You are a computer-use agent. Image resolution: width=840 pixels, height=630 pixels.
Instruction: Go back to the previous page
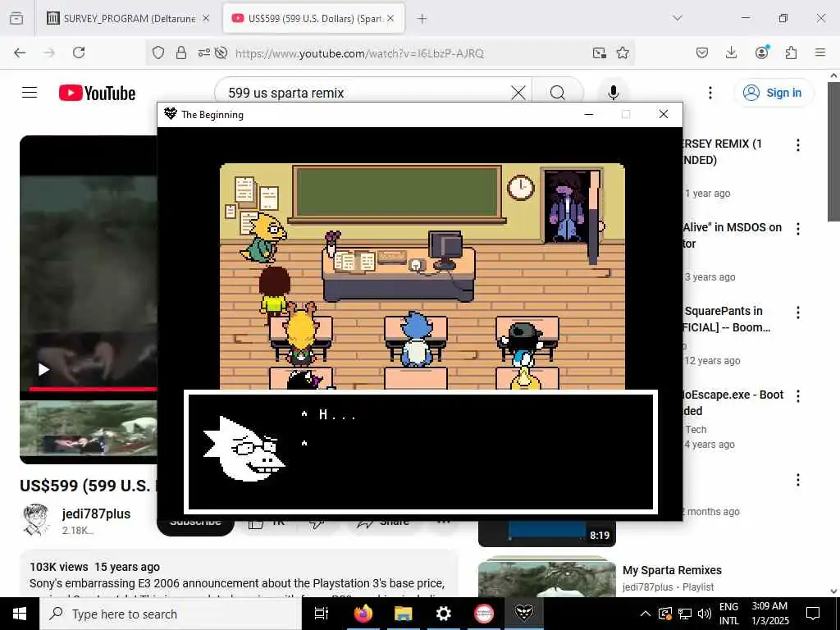coord(20,52)
